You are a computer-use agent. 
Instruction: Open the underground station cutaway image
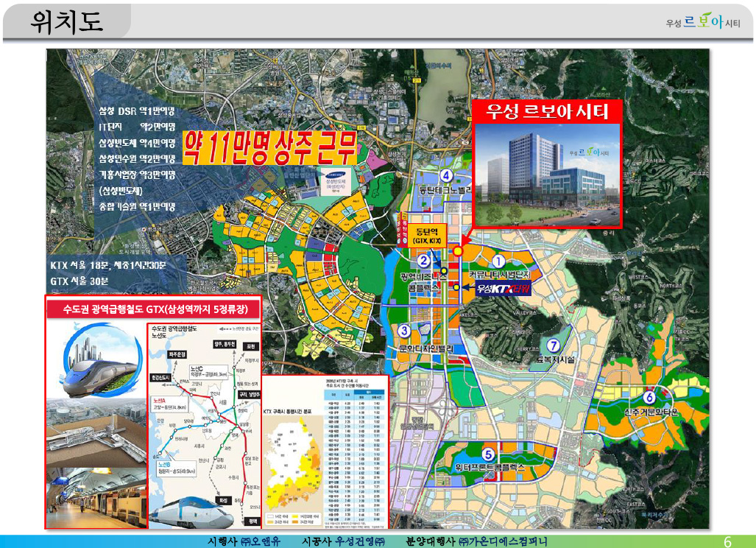point(97,432)
